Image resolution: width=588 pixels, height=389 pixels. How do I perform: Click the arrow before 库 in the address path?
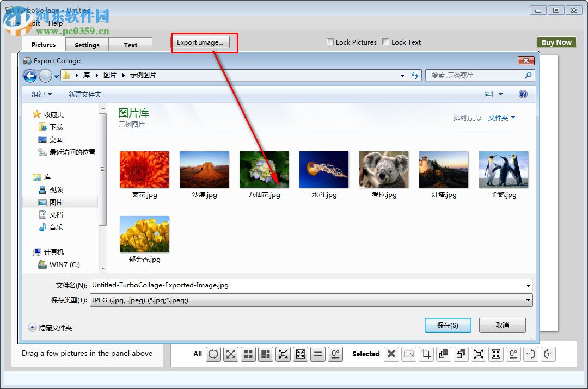(x=77, y=75)
